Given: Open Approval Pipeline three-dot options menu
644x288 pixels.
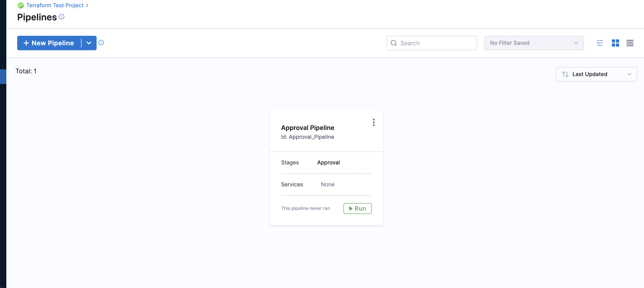Looking at the screenshot, I should [x=374, y=122].
